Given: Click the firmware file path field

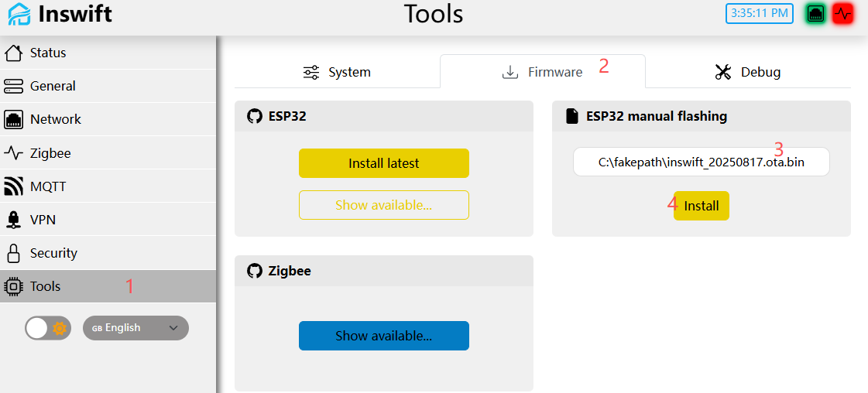Looking at the screenshot, I should click(702, 162).
